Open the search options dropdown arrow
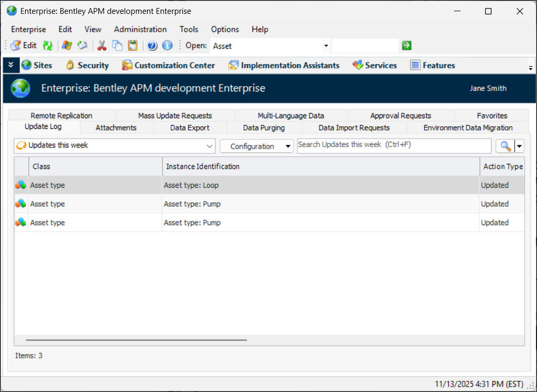537x392 pixels. point(519,146)
